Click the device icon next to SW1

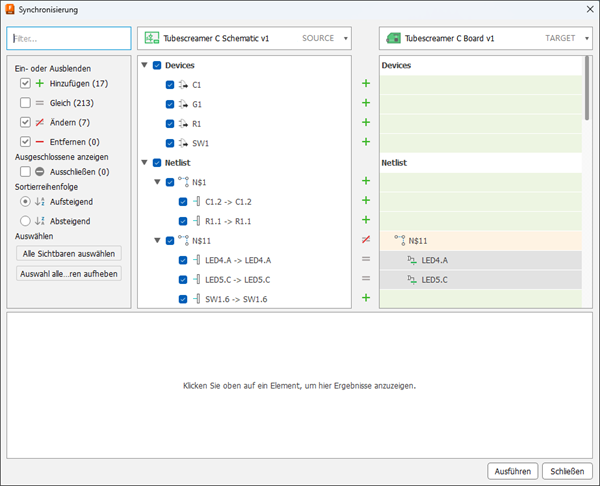coord(183,143)
